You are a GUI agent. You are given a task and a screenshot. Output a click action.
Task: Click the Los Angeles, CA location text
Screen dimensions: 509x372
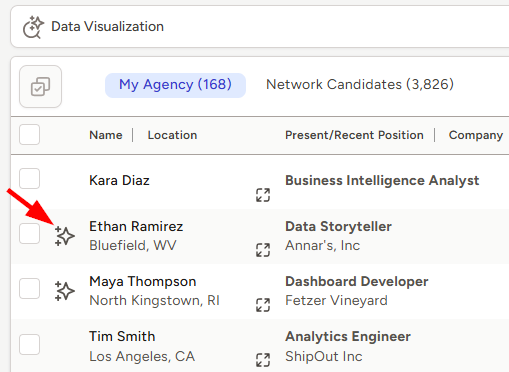[x=142, y=357]
